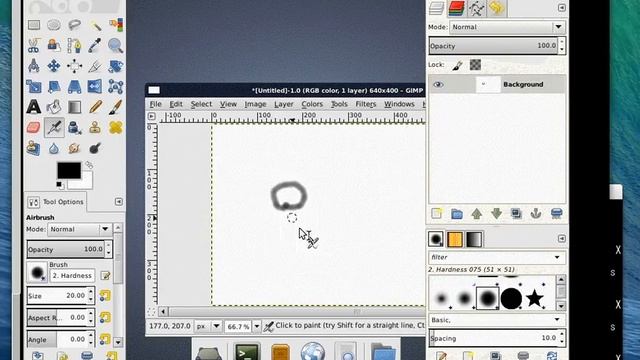Select the Blend gradient tool
The height and width of the screenshot is (360, 640).
(x=74, y=107)
